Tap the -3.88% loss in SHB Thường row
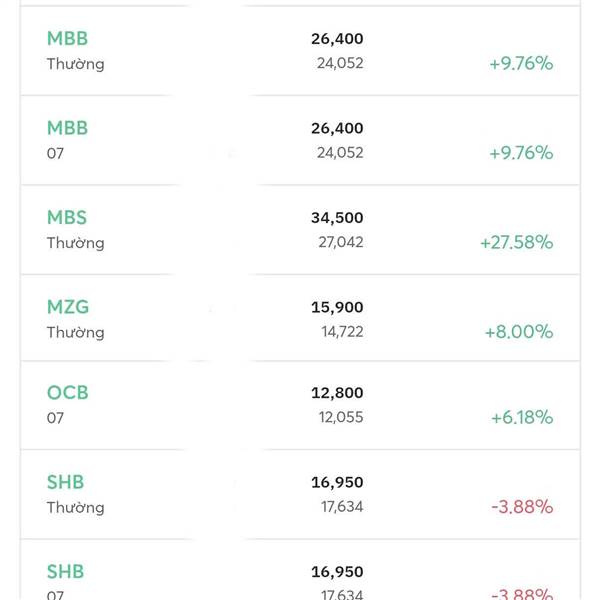600x600 pixels. pyautogui.click(x=522, y=507)
